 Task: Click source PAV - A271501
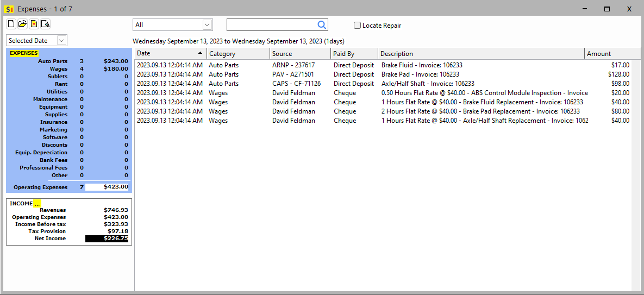[292, 74]
